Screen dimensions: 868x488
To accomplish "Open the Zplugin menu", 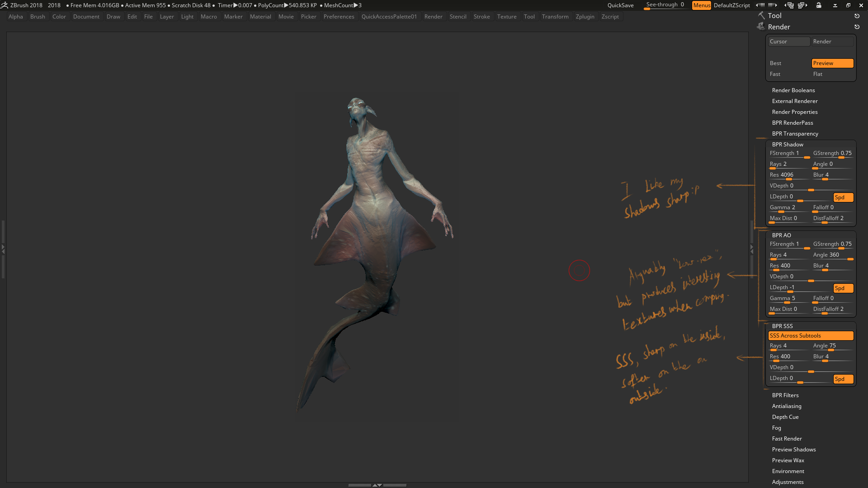I will point(585,17).
